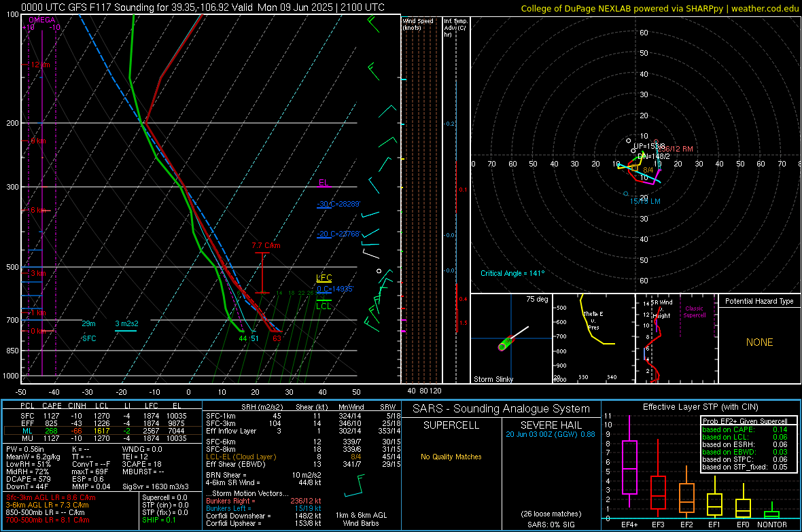
Task: Click the red 12 km height marker
Action: click(x=40, y=65)
